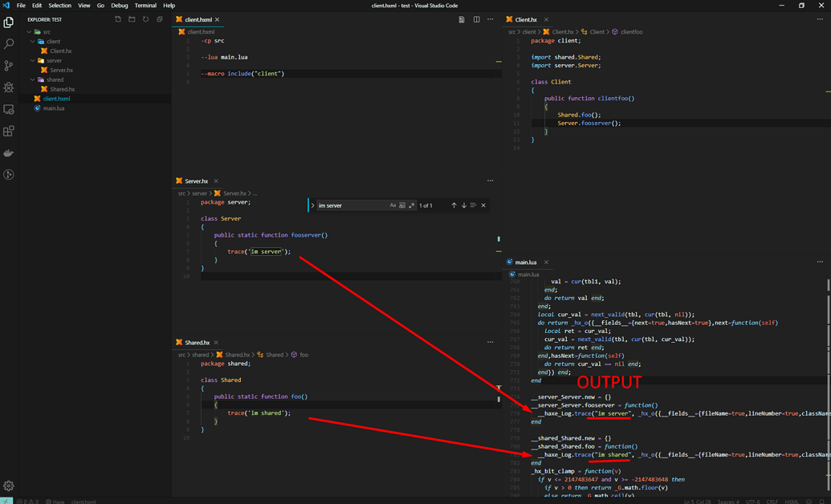Viewport: 831px width, 504px height.
Task: Switch to the Shared.hx editor tab
Action: point(197,343)
